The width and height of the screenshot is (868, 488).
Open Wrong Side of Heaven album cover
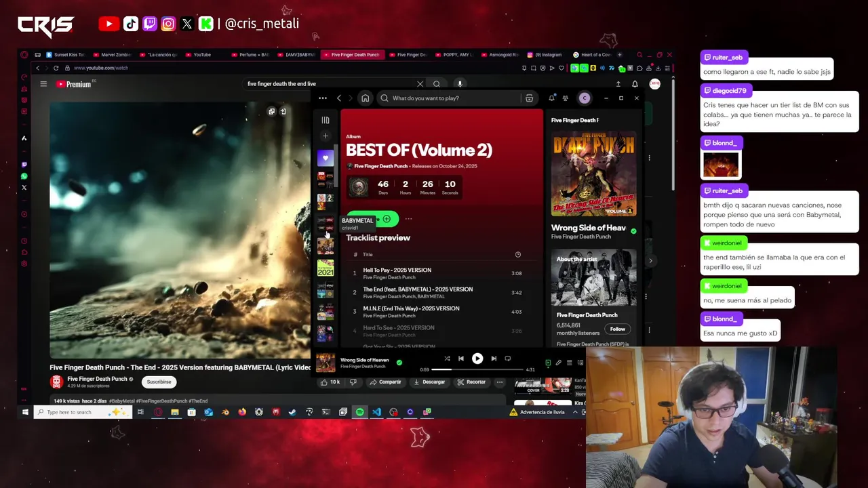point(594,174)
